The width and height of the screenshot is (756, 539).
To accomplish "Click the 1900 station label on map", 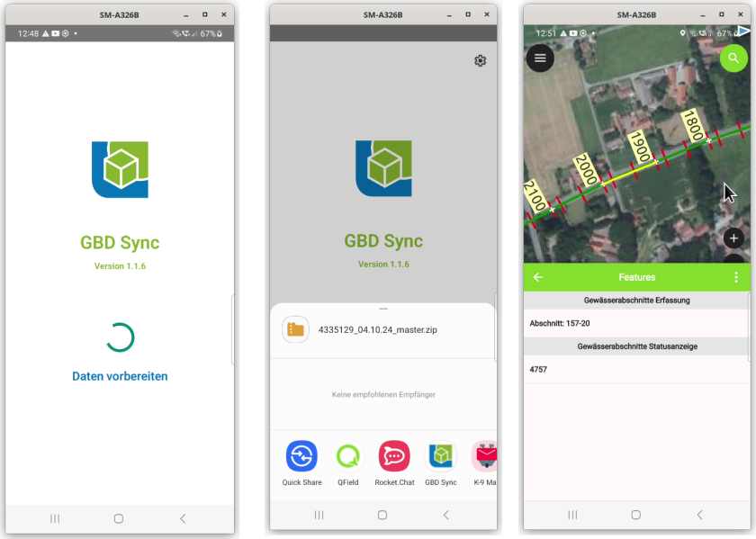I will click(x=641, y=147).
